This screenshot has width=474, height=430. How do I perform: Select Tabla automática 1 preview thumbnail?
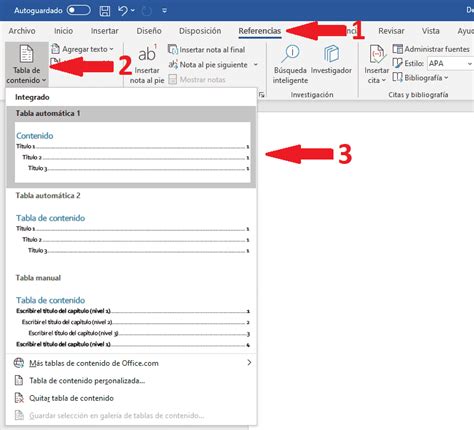132,152
